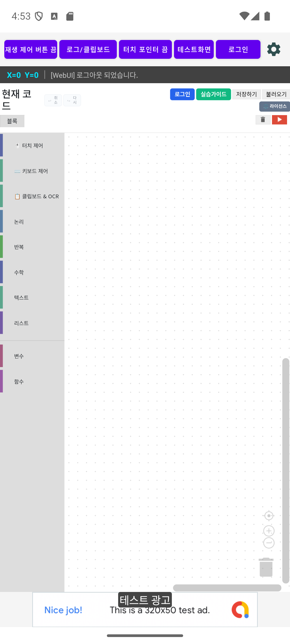
Task: Tap the cellular signal status icon
Action: (255, 16)
